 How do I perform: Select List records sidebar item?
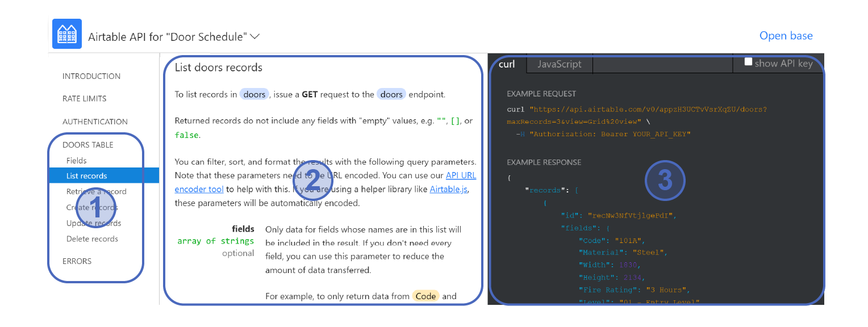[x=86, y=176]
